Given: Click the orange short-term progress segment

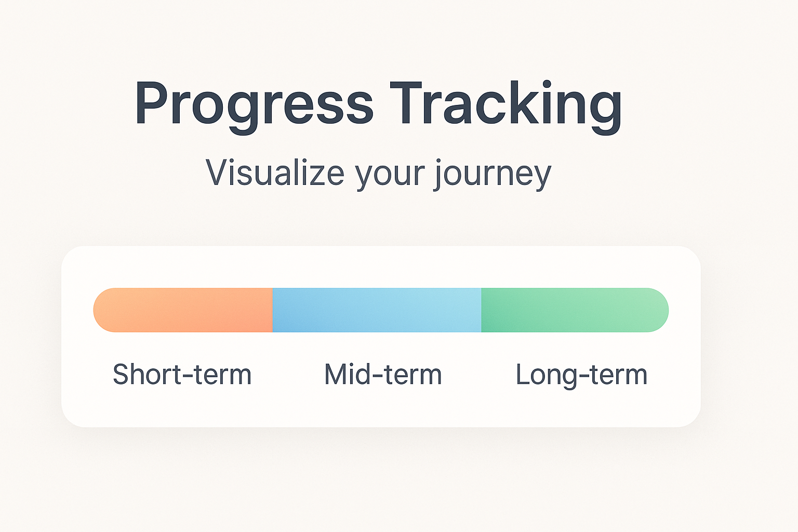Looking at the screenshot, I should click(x=183, y=310).
